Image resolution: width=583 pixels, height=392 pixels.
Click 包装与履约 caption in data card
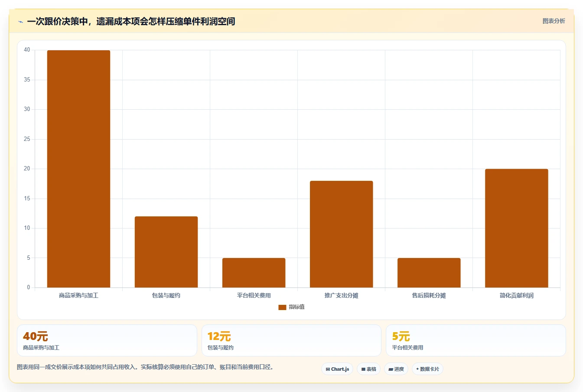(221, 348)
